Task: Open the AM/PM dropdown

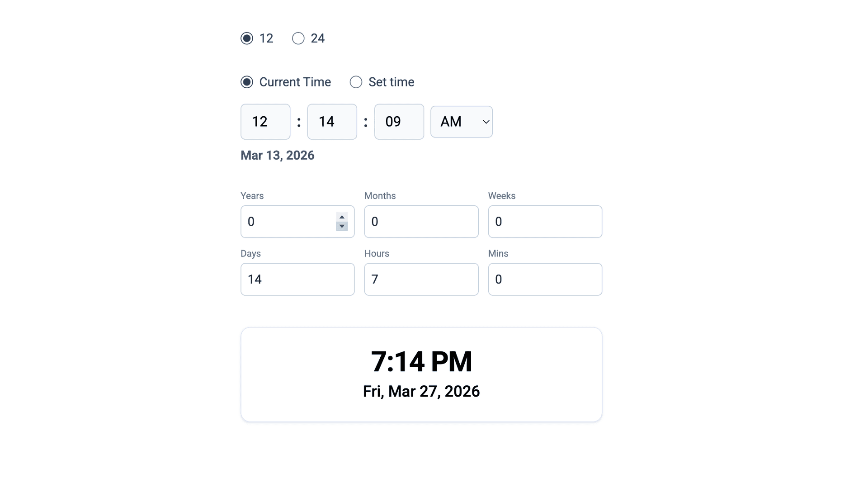Action: tap(461, 122)
